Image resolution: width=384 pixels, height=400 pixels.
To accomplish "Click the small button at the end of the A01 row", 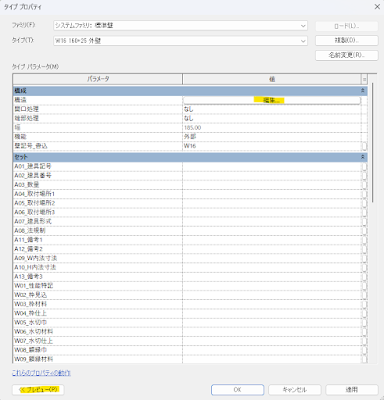I will tap(365, 166).
